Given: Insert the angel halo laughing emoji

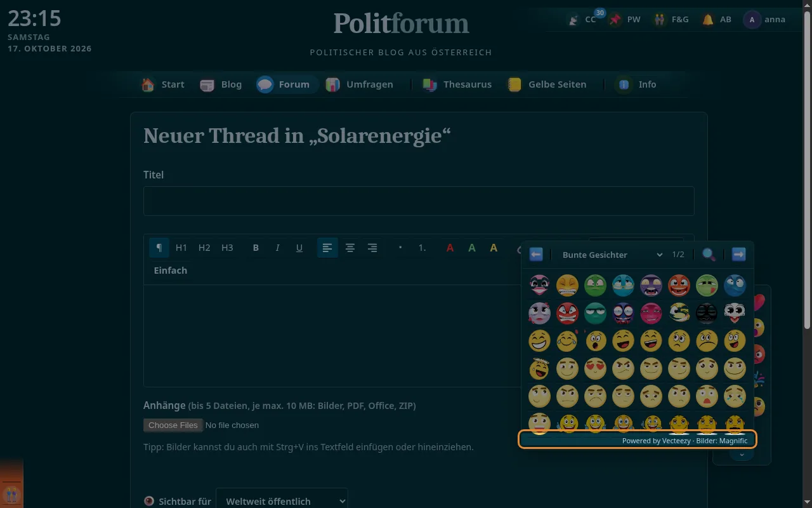Looking at the screenshot, I should pos(539,369).
